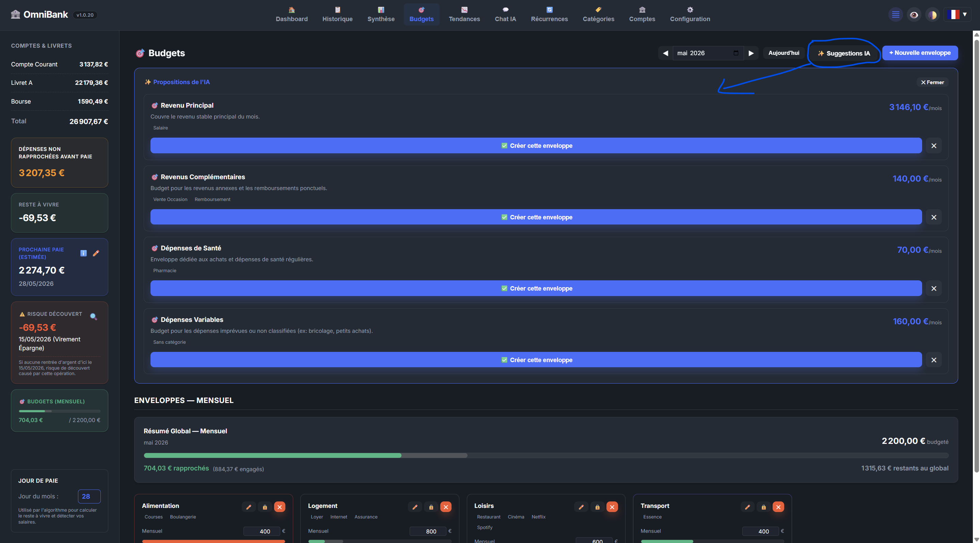Click the Transport envelope progress bar
Image resolution: width=980 pixels, height=543 pixels.
point(712,541)
